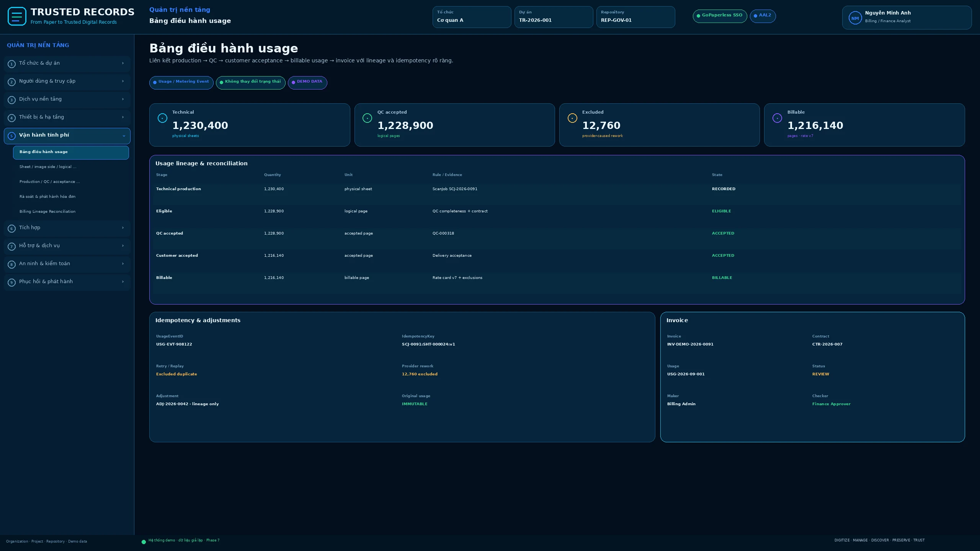Click ScanJob SCJ-2026-0091 evidence
The image size is (980, 551).
pos(455,189)
